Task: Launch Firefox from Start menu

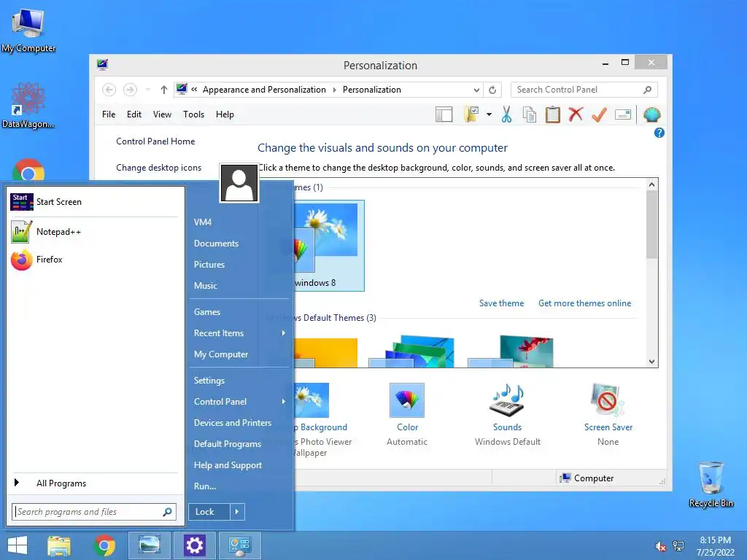Action: pyautogui.click(x=94, y=260)
